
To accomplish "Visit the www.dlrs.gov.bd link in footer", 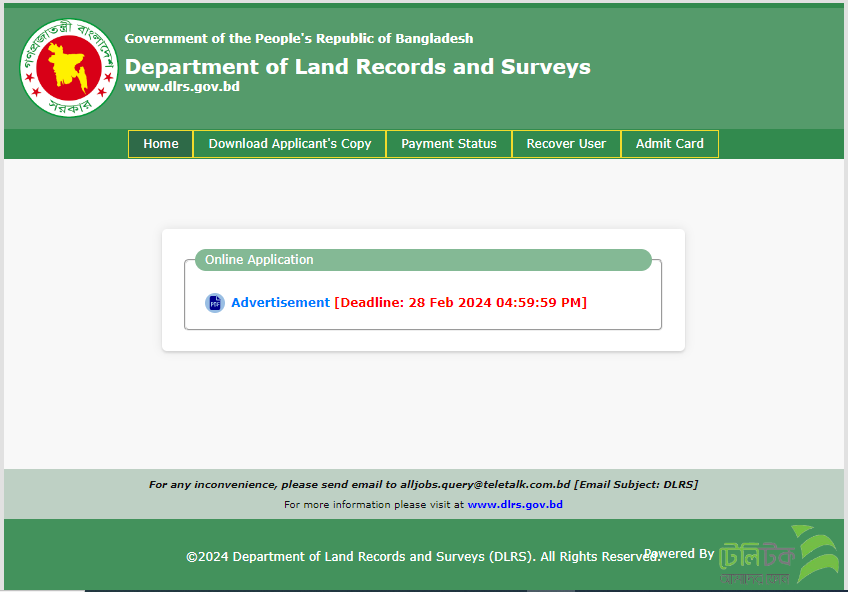I will tap(515, 505).
